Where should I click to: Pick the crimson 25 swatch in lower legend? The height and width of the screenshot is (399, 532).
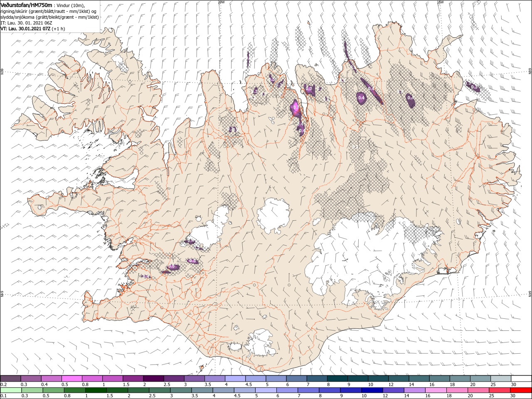click(x=499, y=390)
